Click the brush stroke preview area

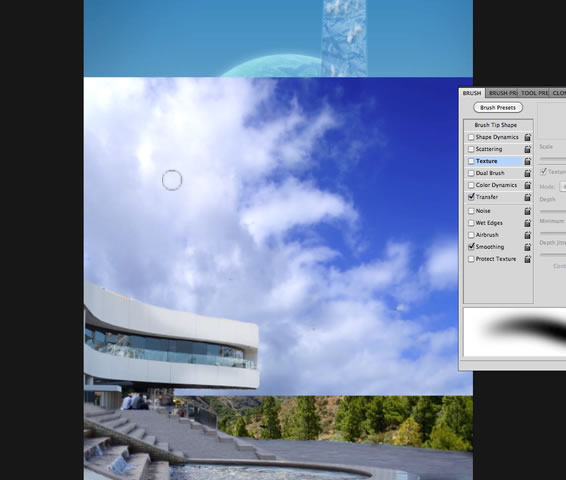(515, 332)
